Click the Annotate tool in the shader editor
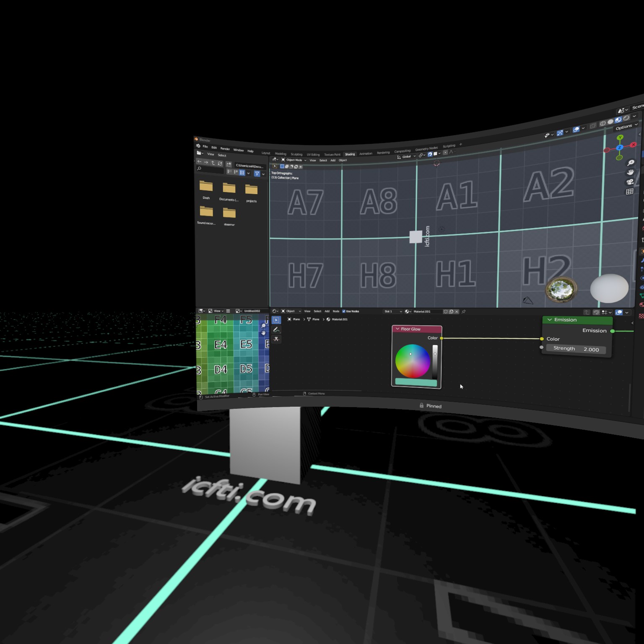 (276, 330)
